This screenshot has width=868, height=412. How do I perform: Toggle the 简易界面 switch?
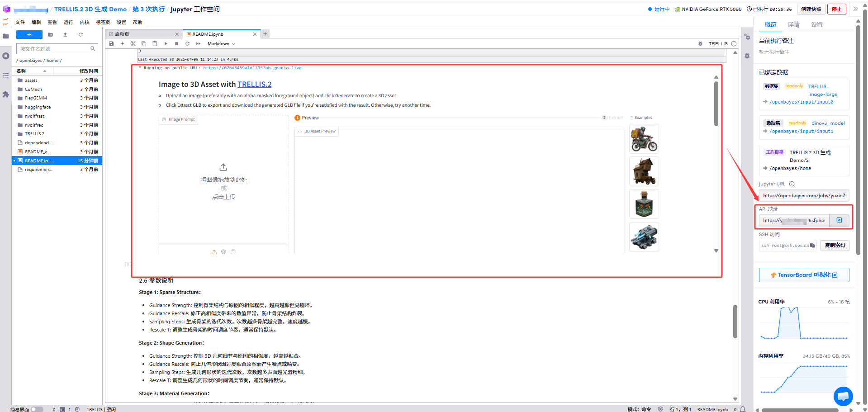pos(37,409)
